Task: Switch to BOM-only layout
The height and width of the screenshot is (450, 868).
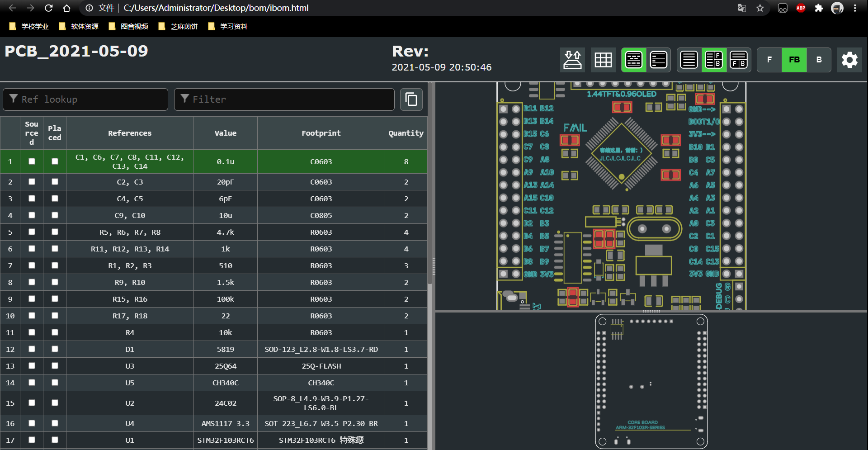Action: tap(689, 60)
